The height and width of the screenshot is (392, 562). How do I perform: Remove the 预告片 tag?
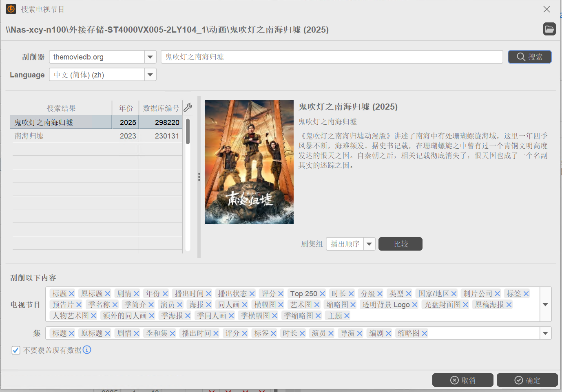tap(79, 304)
